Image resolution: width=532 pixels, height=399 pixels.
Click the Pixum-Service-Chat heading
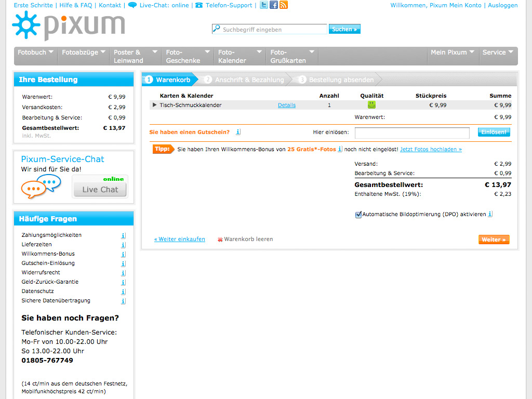(x=62, y=159)
